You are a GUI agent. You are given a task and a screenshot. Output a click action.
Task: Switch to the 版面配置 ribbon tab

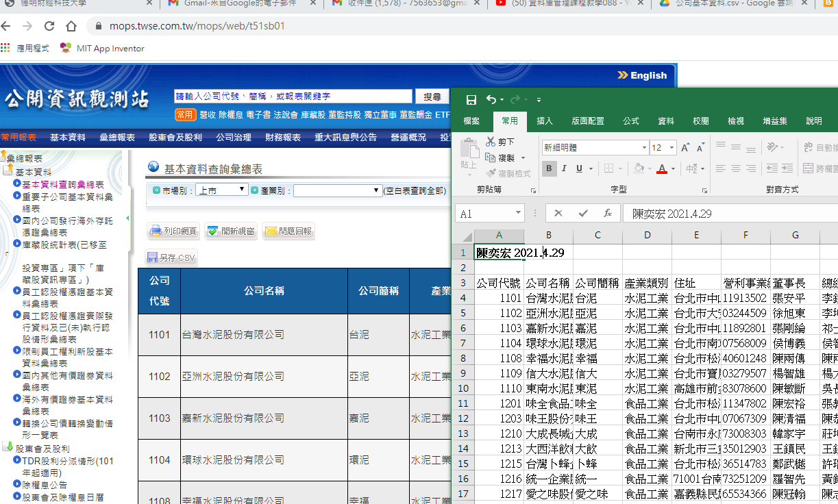point(588,121)
